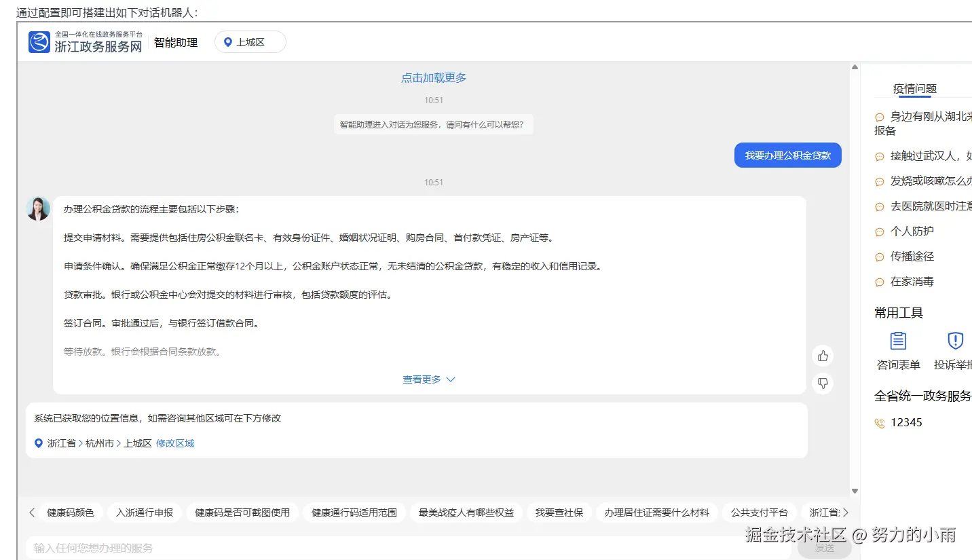The height and width of the screenshot is (560, 972).
Task: Click the 12345 hotline number
Action: click(906, 422)
